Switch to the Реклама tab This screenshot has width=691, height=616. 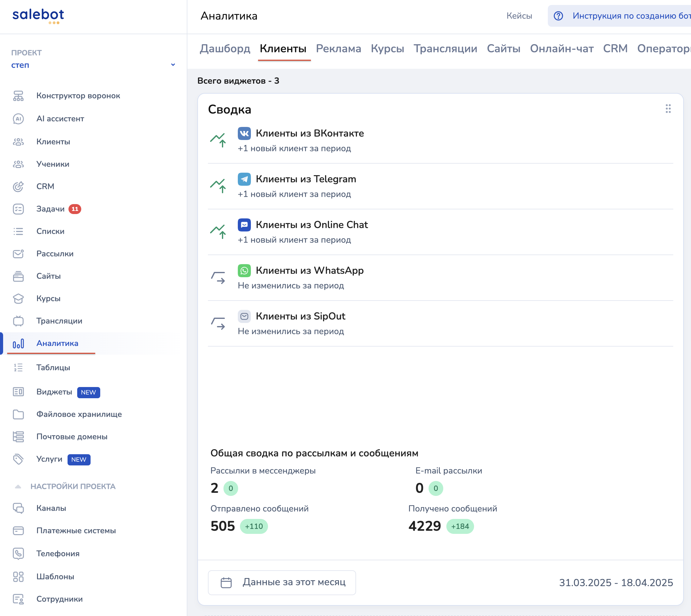click(338, 49)
